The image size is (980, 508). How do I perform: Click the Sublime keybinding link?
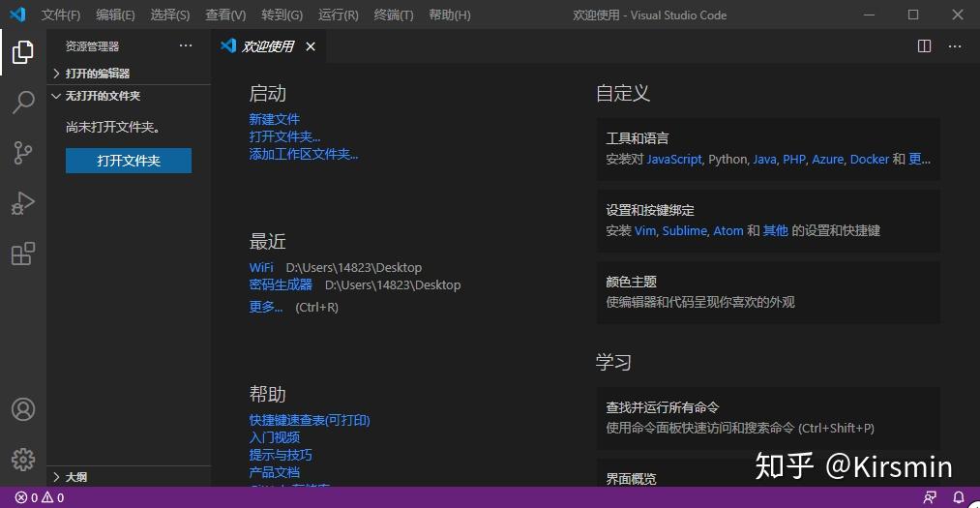(x=684, y=230)
